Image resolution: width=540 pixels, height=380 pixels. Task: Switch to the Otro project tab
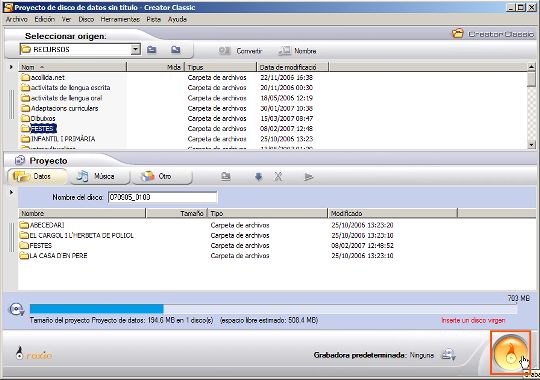coord(161,176)
